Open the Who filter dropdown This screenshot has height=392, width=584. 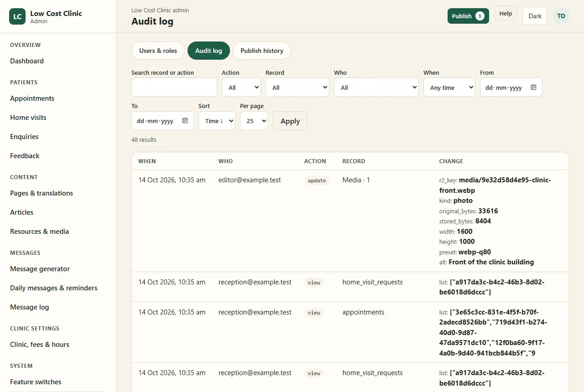point(376,87)
